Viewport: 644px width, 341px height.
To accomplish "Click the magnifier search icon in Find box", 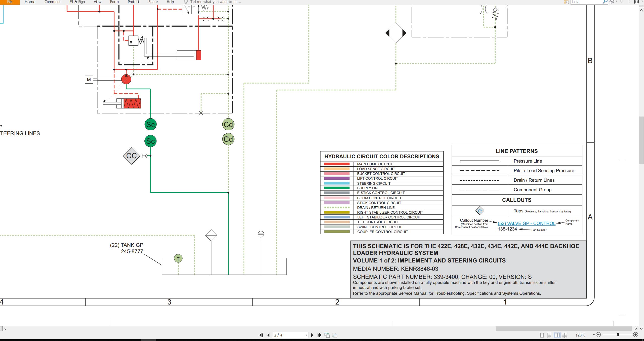I will click(605, 2).
